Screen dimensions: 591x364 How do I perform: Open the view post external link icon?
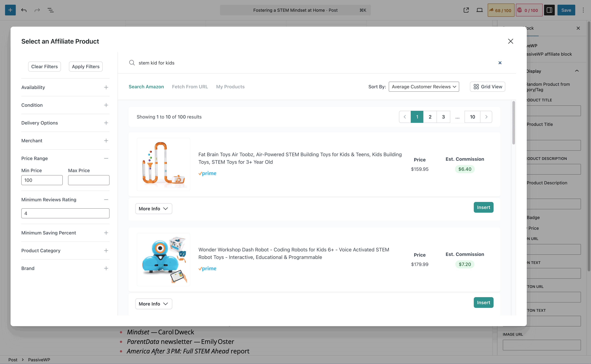pos(466,10)
